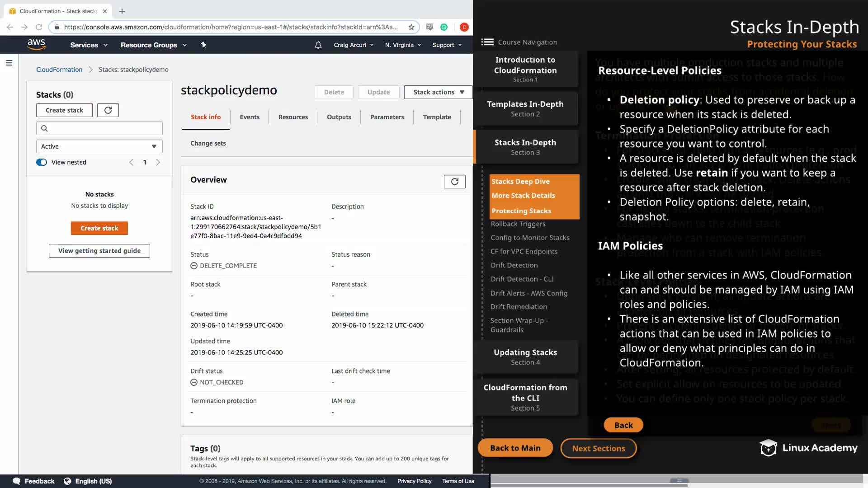The height and width of the screenshot is (488, 868).
Task: Bookmark this page with star icon
Action: coord(411,27)
